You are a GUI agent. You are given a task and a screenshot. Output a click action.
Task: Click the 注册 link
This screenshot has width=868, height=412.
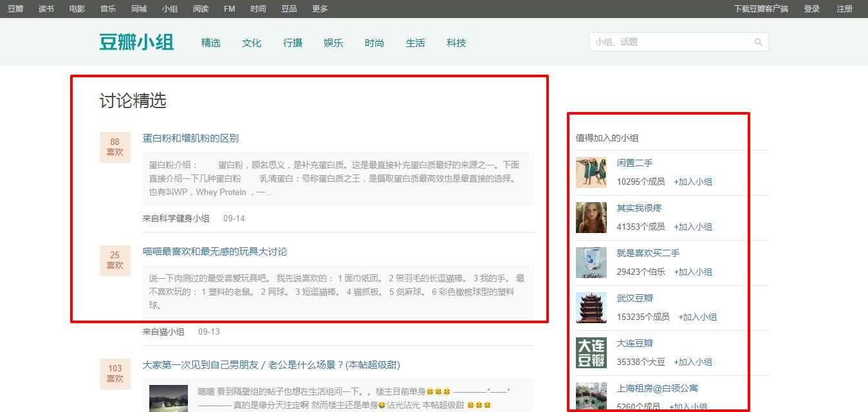[845, 9]
